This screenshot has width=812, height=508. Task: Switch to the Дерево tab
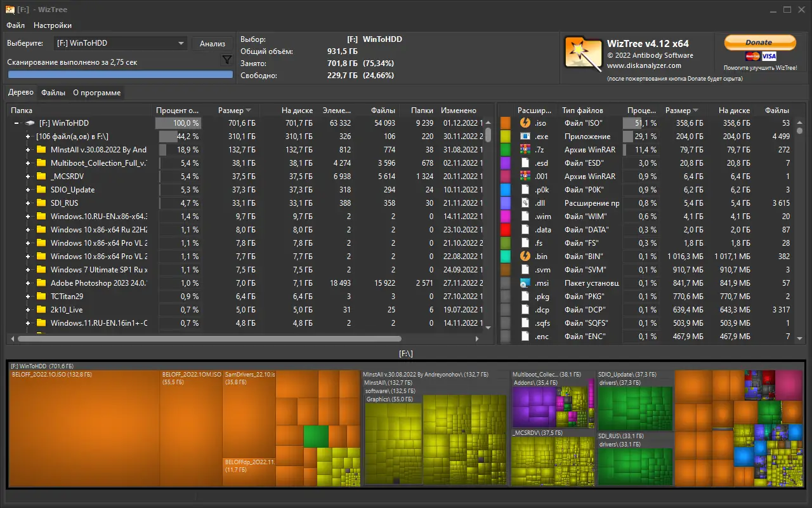click(21, 93)
